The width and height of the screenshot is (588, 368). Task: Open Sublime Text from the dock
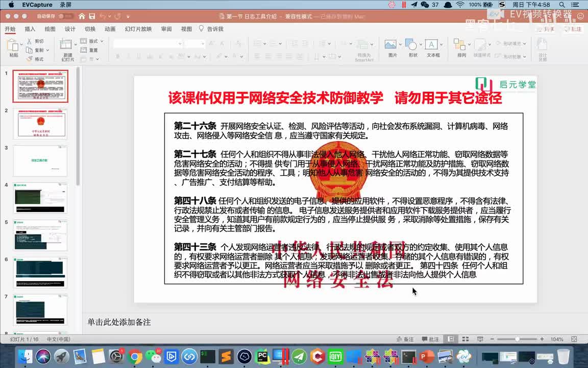click(226, 356)
